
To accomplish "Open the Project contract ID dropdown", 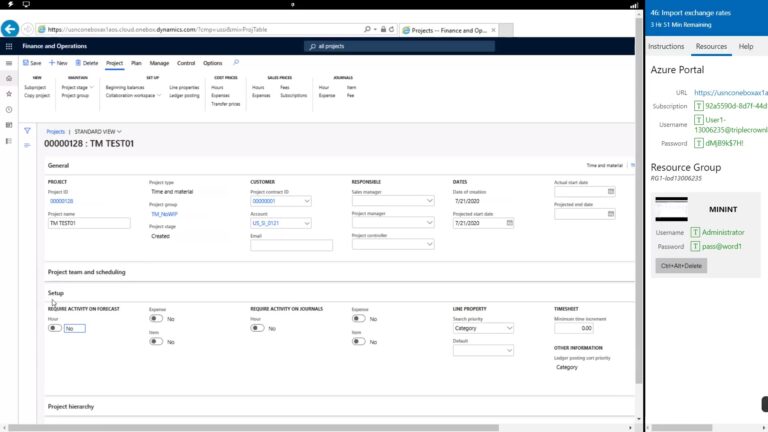I will pyautogui.click(x=307, y=201).
